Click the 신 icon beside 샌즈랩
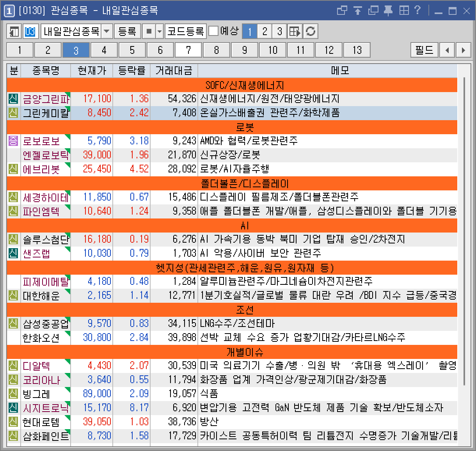Image resolution: width=476 pixels, height=451 pixels. pyautogui.click(x=13, y=253)
